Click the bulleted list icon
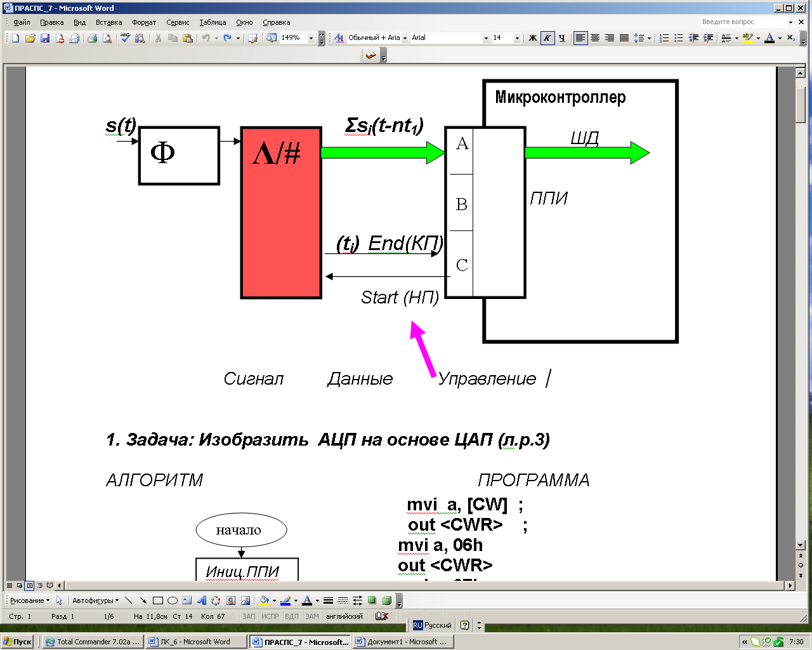This screenshot has height=650, width=812. pos(679,38)
